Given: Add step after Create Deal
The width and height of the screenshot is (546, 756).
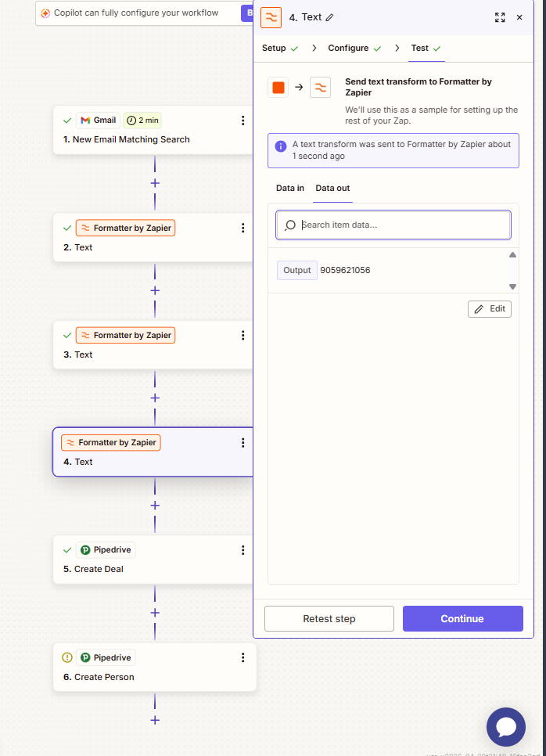Looking at the screenshot, I should tap(155, 613).
